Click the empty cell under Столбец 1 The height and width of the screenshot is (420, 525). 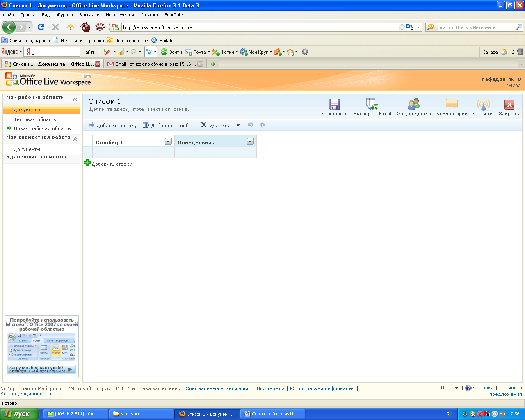tap(133, 152)
